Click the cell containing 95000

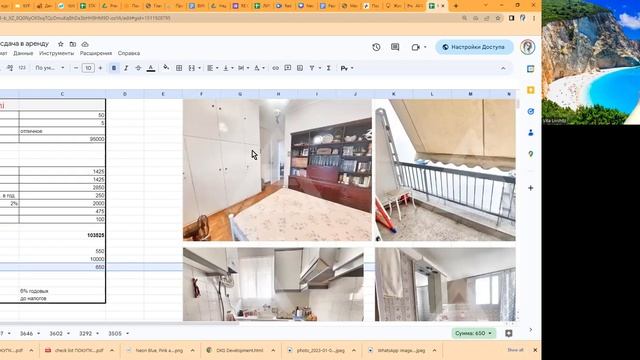click(62, 139)
